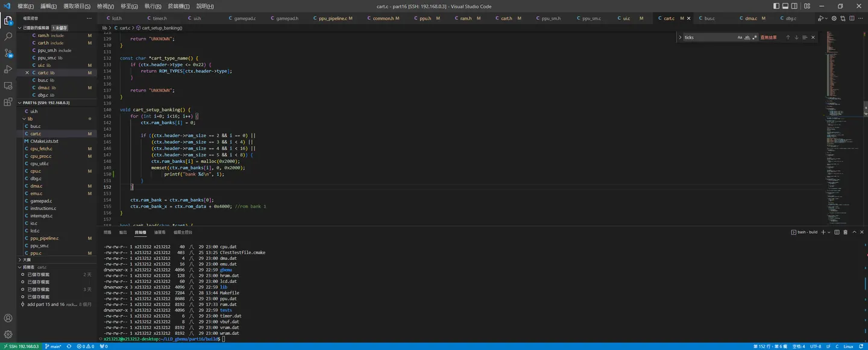Screen dimensions: 868x350
Task: Open the Remote Explorer view
Action: click(8, 86)
